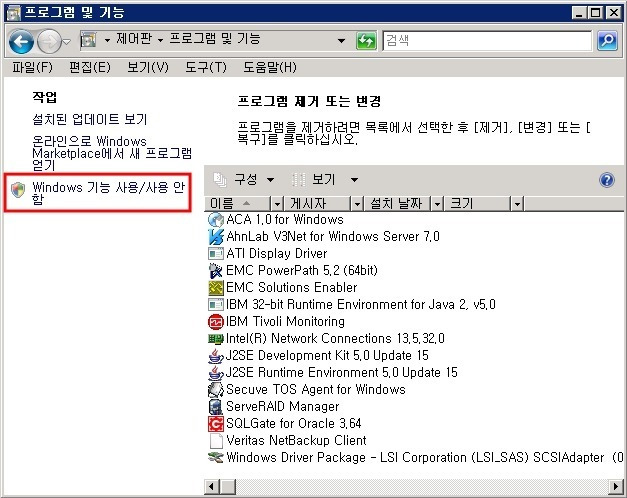Open the 도움말(H) menu
Screen dimensions: 627x498
point(270,67)
